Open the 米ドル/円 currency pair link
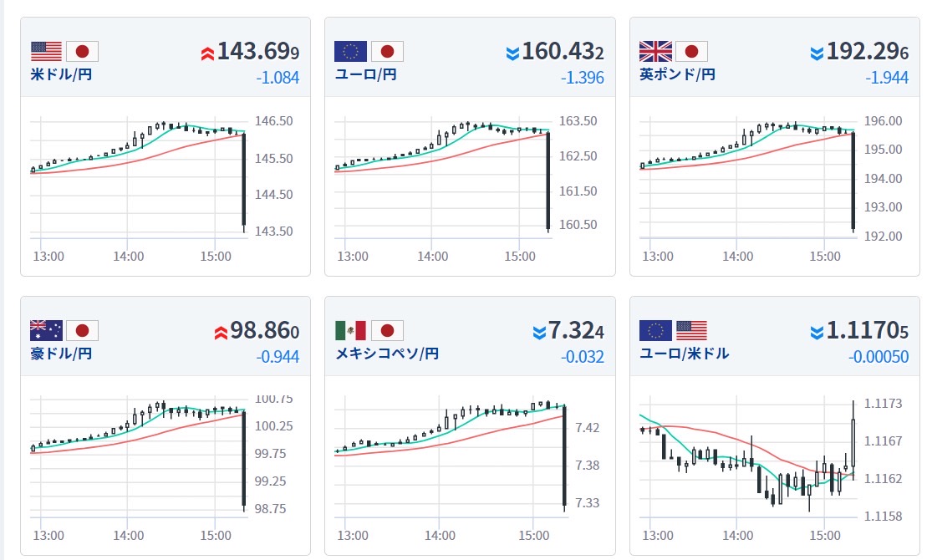The image size is (932, 560). (x=61, y=74)
